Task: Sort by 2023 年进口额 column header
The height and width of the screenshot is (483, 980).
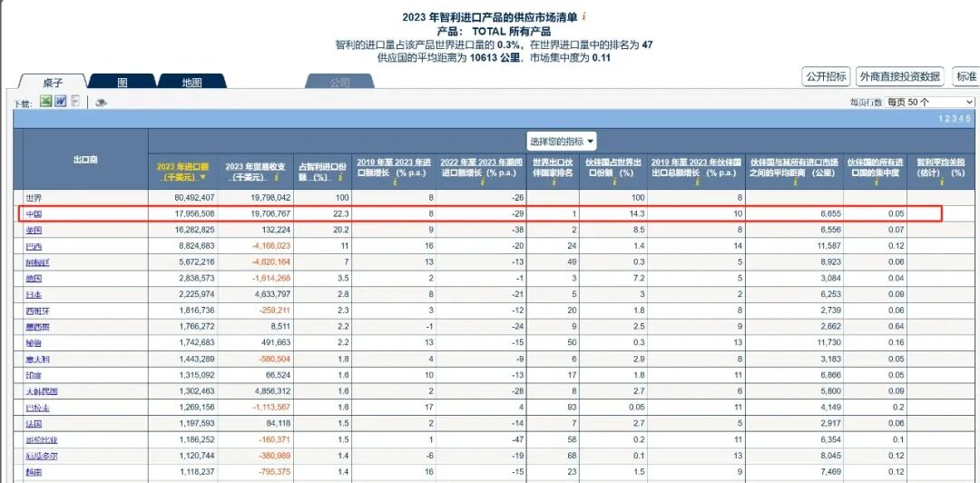Action: point(182,172)
